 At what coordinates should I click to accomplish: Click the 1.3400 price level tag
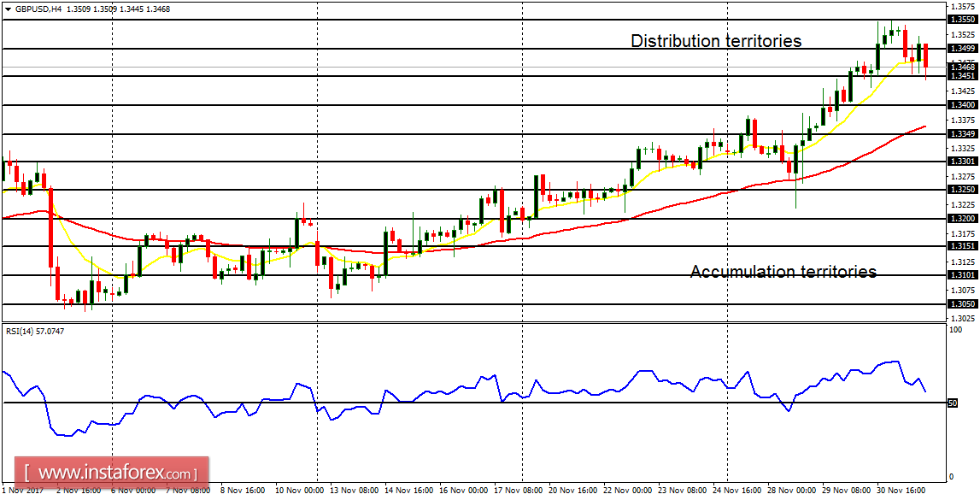point(962,105)
